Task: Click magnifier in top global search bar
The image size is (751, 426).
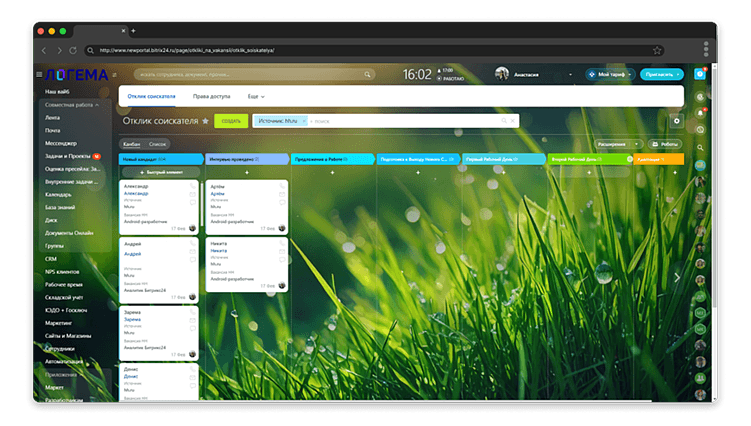Action: pos(367,75)
